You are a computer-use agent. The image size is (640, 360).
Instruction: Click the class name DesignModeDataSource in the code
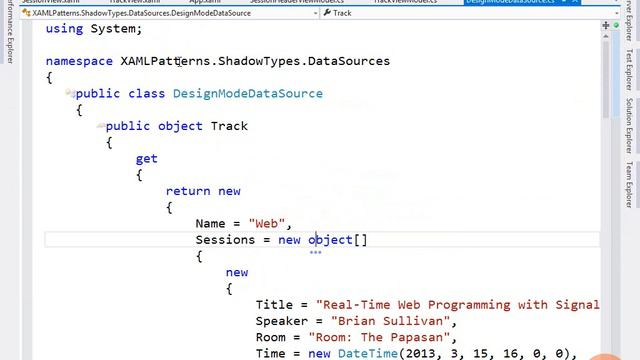[x=248, y=93]
